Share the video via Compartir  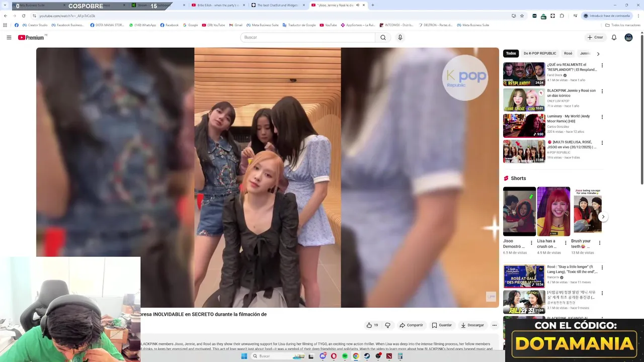click(412, 325)
